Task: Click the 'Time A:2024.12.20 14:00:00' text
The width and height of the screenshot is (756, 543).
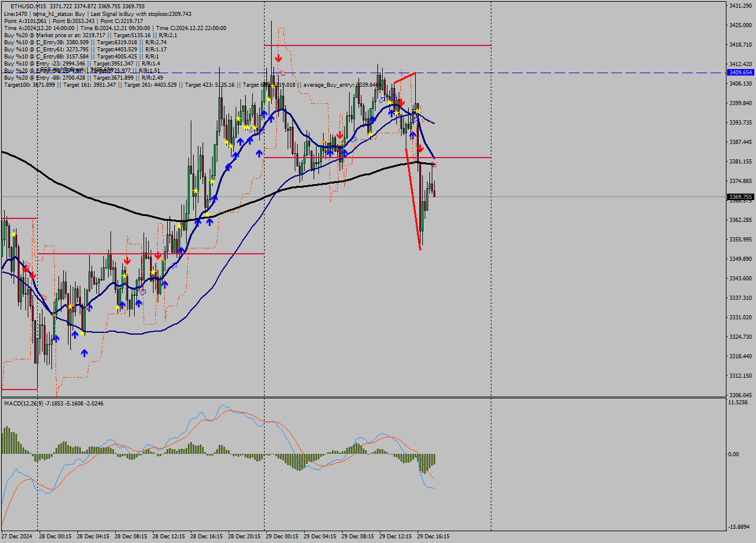Action: pos(39,28)
